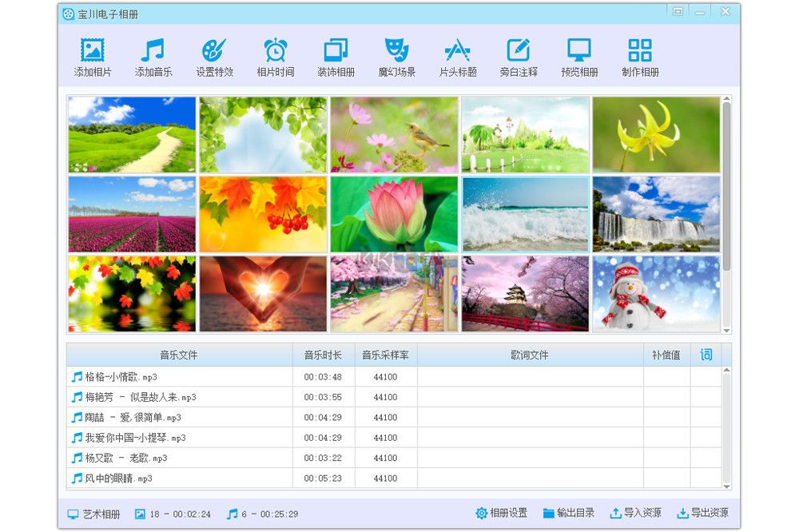The height and width of the screenshot is (532, 799).
Task: Open 设置特效 (Set Effects) from the toolbar
Action: pos(215,56)
